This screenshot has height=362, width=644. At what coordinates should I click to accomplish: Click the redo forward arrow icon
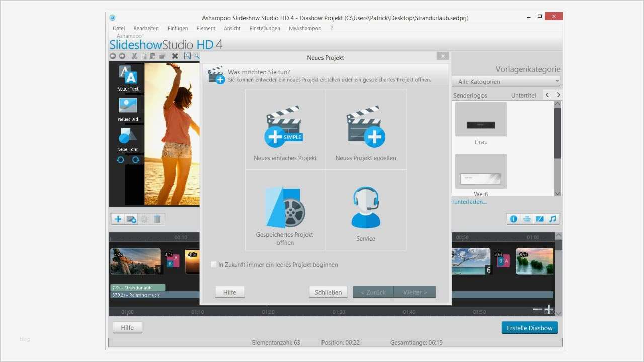(122, 56)
